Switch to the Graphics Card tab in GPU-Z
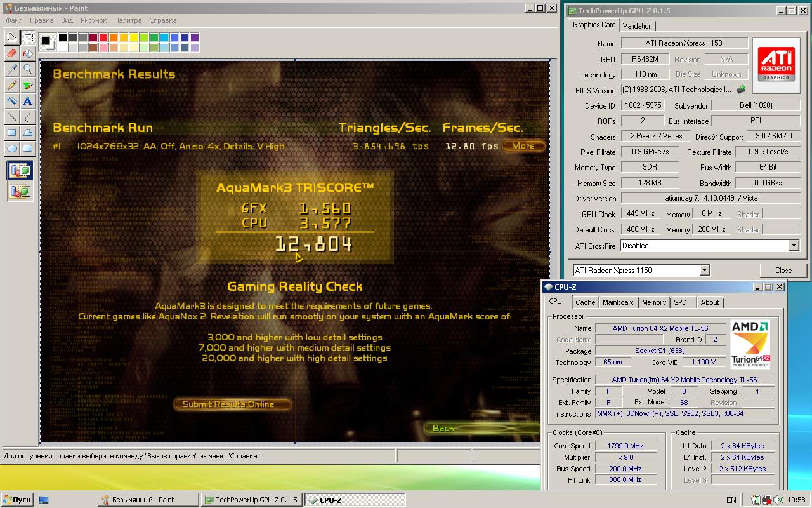Screen dimensions: 812x508 tap(594, 25)
